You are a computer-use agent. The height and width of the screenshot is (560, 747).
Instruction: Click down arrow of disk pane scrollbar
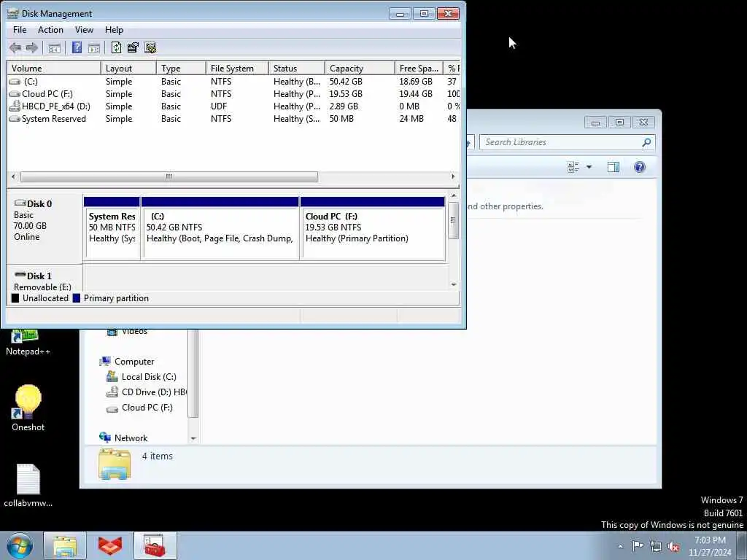454,284
